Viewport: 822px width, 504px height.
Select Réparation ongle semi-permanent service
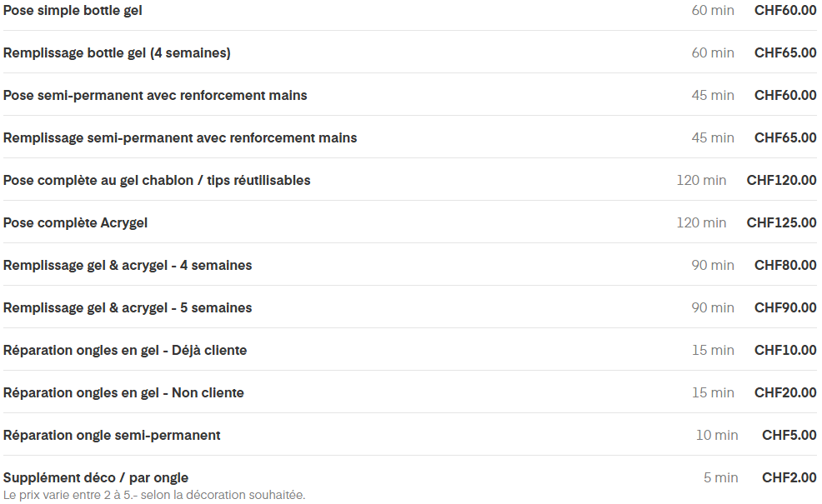[x=112, y=436]
